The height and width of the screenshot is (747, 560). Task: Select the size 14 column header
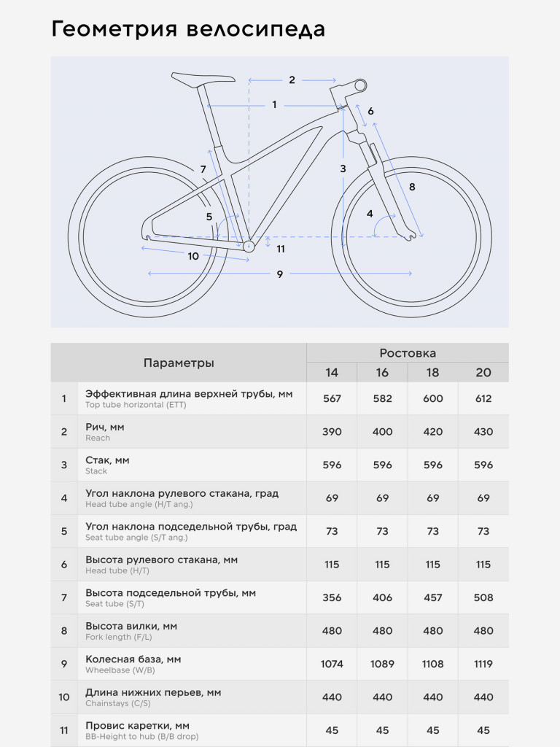pyautogui.click(x=332, y=373)
